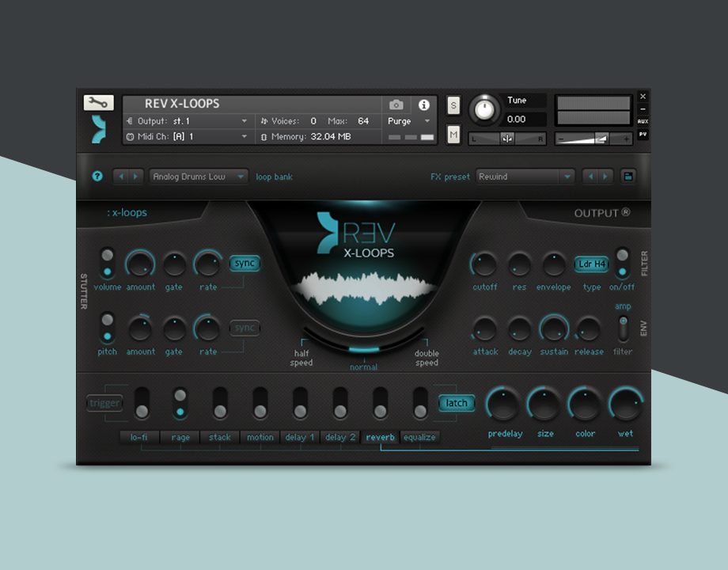
Task: Click the help question mark icon
Action: [x=97, y=177]
